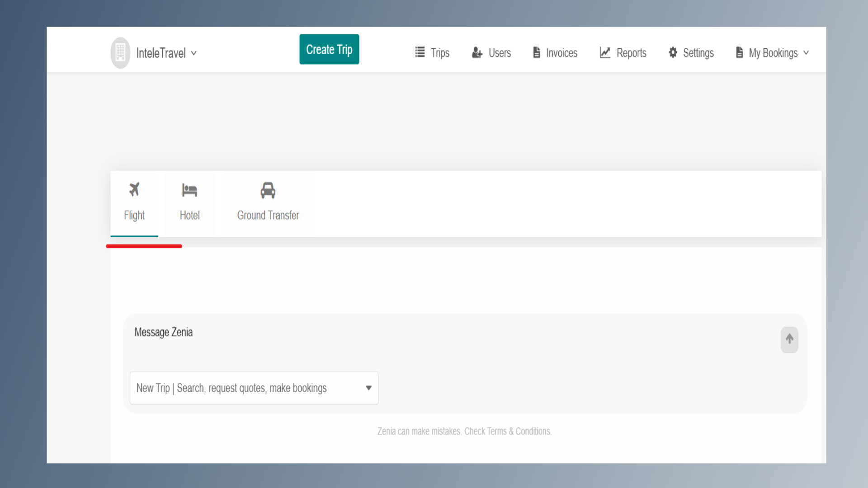Click the Reports chart icon
Viewport: 868px width, 488px height.
pos(605,52)
